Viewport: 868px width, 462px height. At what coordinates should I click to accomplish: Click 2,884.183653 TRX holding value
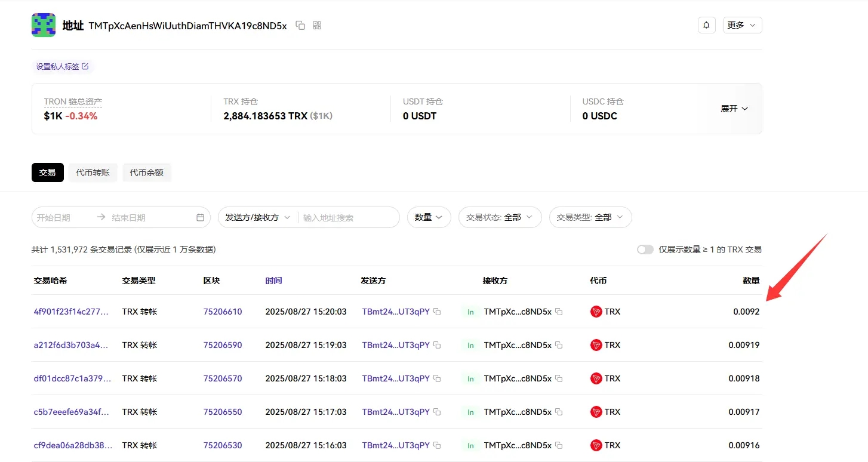point(266,116)
